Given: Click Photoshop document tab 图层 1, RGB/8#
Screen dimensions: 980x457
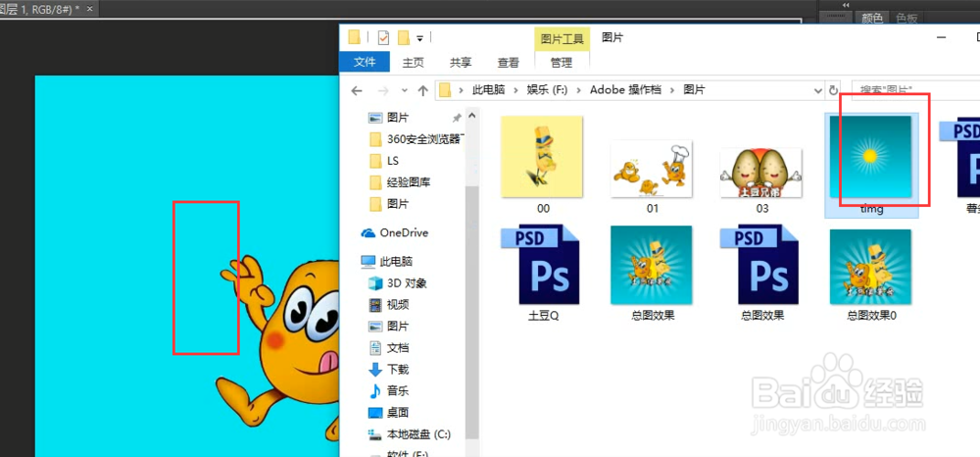Looking at the screenshot, I should tap(39, 9).
